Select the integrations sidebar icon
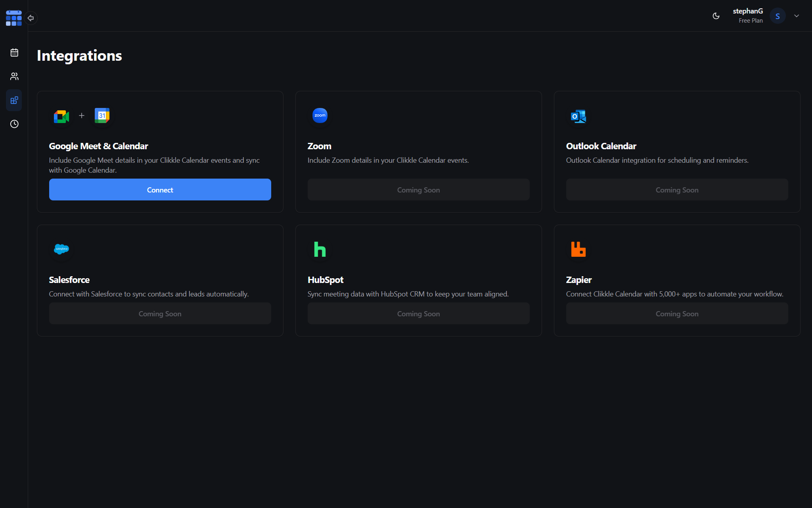The height and width of the screenshot is (508, 812). pyautogui.click(x=14, y=100)
